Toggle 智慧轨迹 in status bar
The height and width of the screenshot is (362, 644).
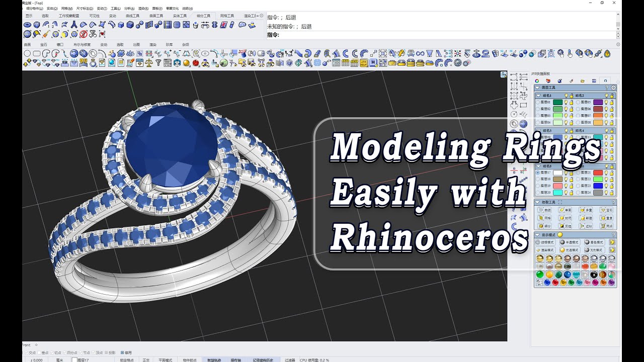point(214,360)
